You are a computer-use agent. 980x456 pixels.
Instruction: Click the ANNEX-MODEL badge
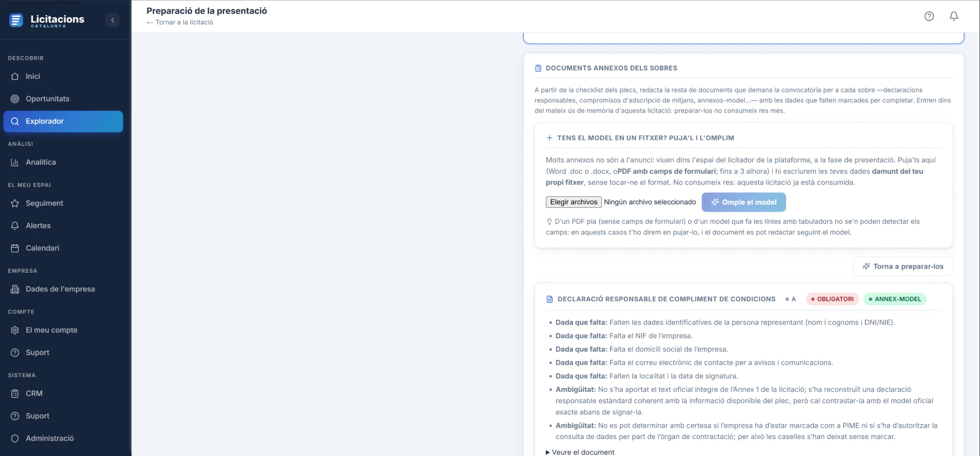click(894, 299)
